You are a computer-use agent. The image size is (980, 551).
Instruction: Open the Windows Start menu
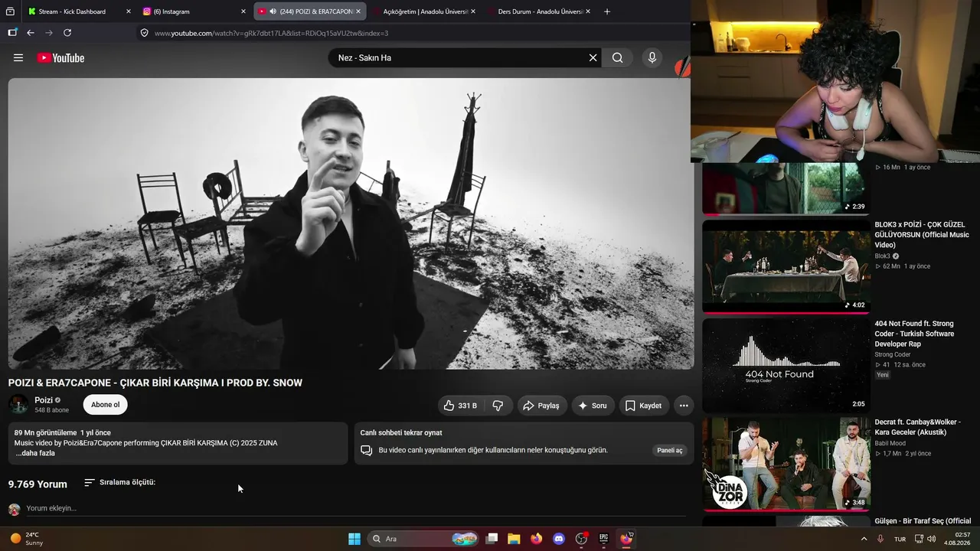(x=354, y=539)
